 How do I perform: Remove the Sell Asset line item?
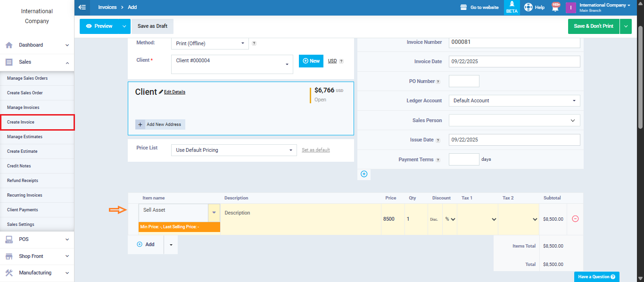coord(575,219)
